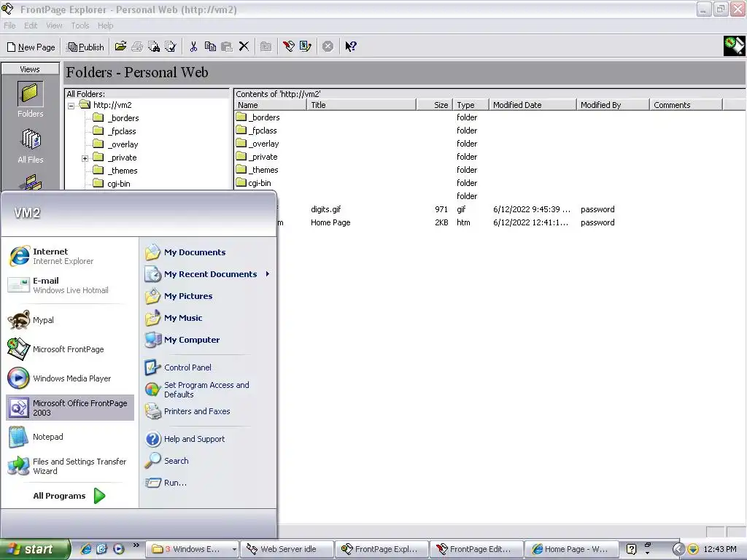Viewport: 747px width, 560px height.
Task: Click the Show FrontPage Editor icon
Action: point(288,46)
